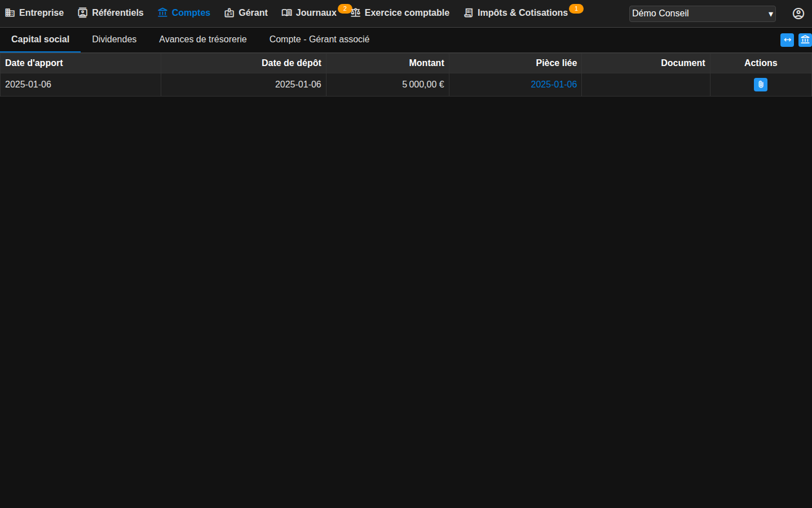812x508 pixels.
Task: Open the Avances de trésorerie tab
Action: [x=203, y=40]
